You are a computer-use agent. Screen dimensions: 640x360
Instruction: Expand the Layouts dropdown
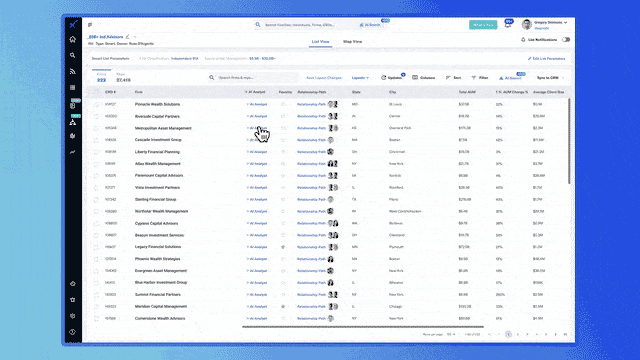360,78
